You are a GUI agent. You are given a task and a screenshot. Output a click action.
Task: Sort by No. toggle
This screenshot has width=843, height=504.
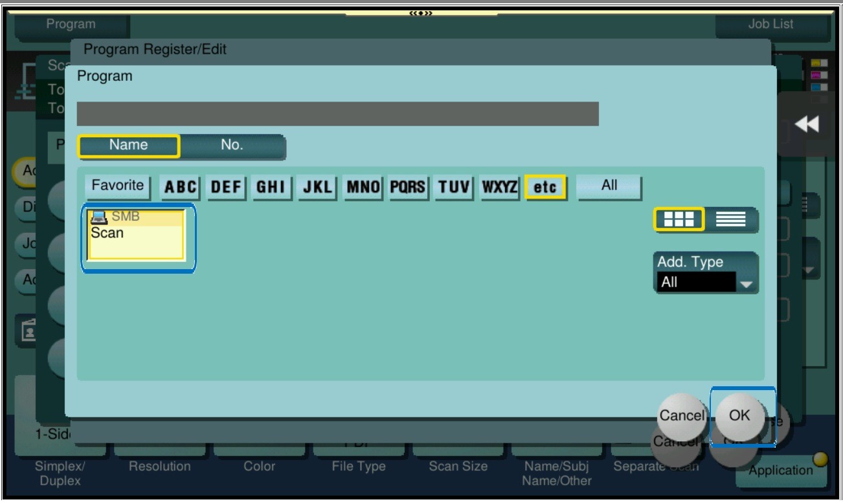(232, 146)
